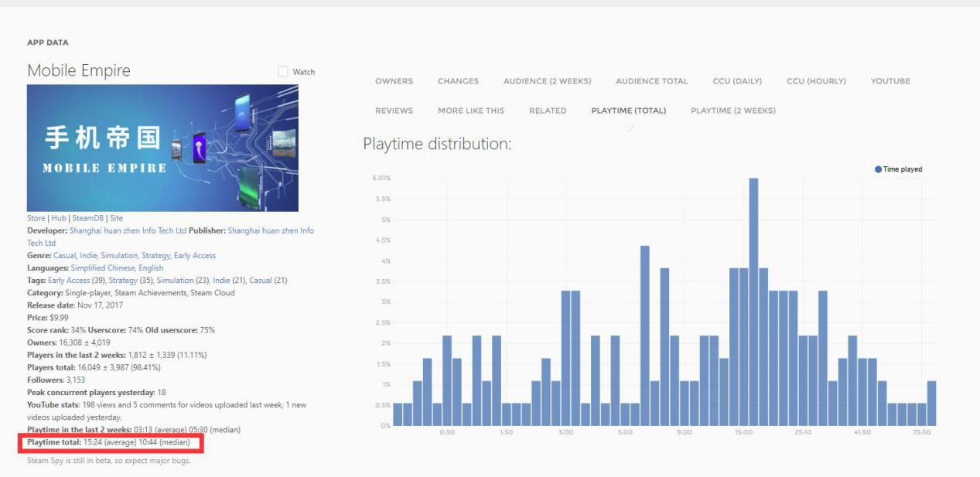The image size is (980, 477).
Task: Click the Hub link
Action: [59, 218]
